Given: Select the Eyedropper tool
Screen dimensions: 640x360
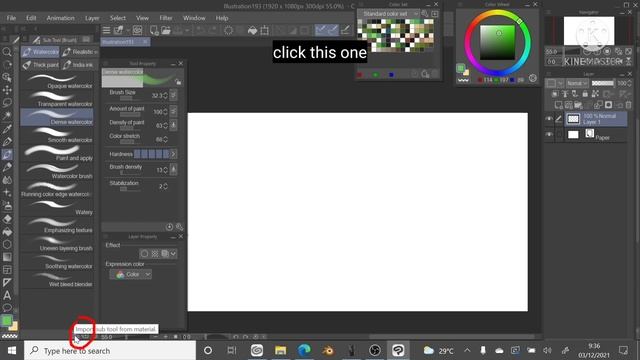Looking at the screenshot, I should pos(7,129).
